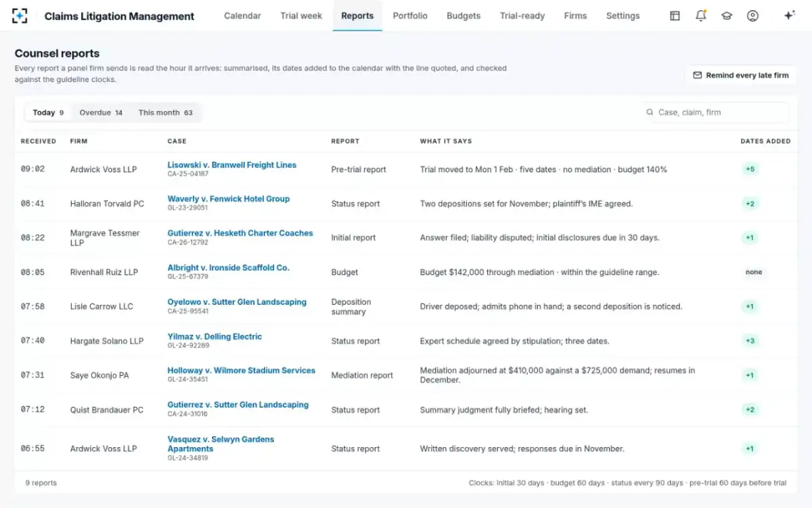The width and height of the screenshot is (812, 508).
Task: Switch to the Trial week tab
Action: tap(301, 16)
